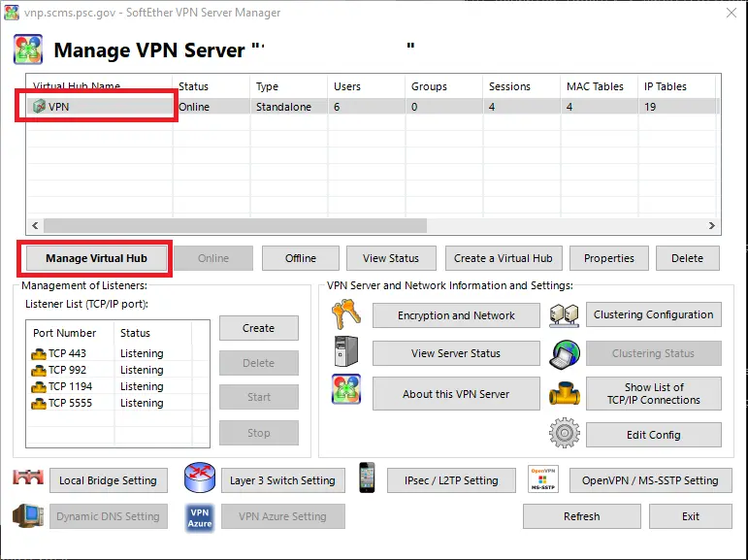The width and height of the screenshot is (748, 560).
Task: Click the yellow pipe TCP/IP connections icon
Action: click(x=565, y=394)
